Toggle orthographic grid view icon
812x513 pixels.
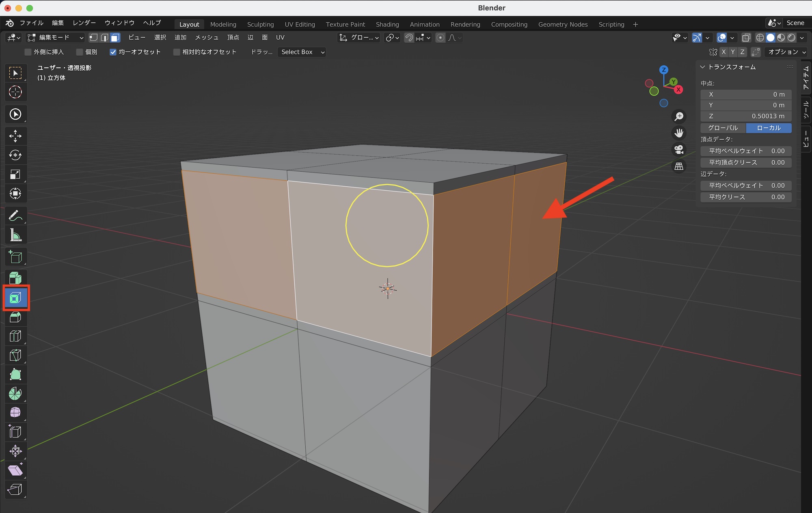pyautogui.click(x=679, y=166)
